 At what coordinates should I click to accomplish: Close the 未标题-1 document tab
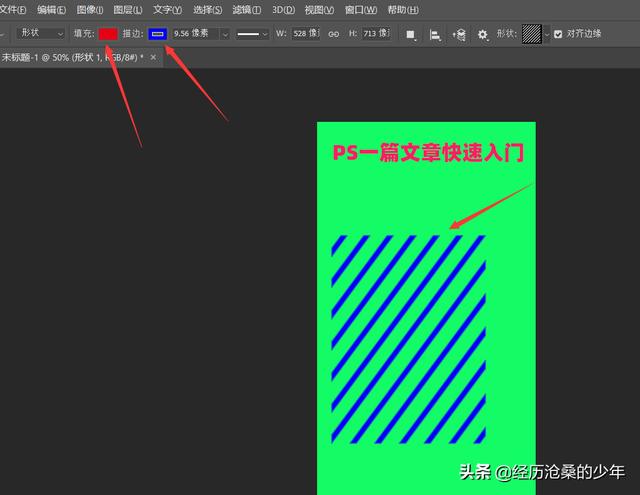pos(153,58)
